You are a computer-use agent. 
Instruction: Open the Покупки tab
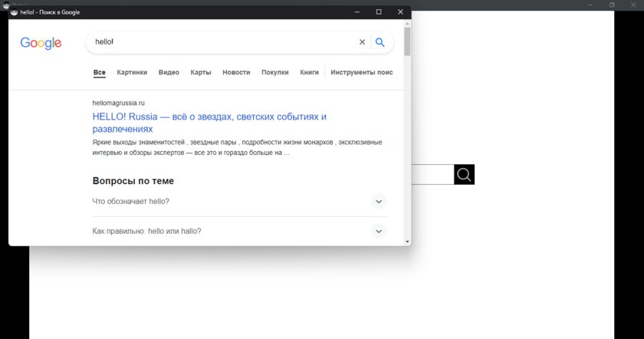pos(274,72)
